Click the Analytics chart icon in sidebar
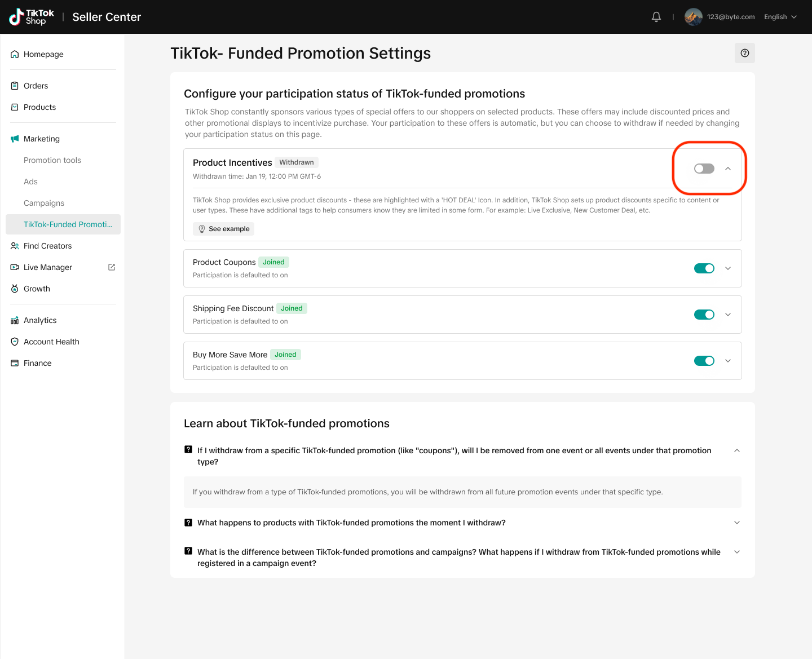812x659 pixels. click(x=15, y=320)
